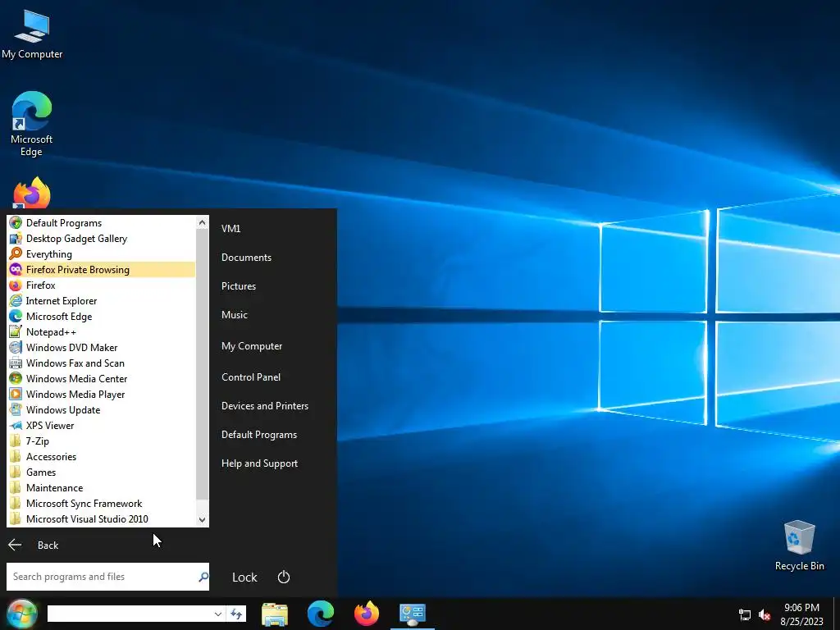
Task: Open Windows Media Center icon
Action: pos(16,378)
